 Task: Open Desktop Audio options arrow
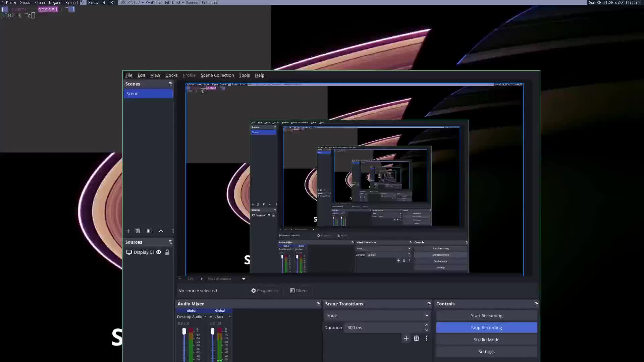[205, 317]
